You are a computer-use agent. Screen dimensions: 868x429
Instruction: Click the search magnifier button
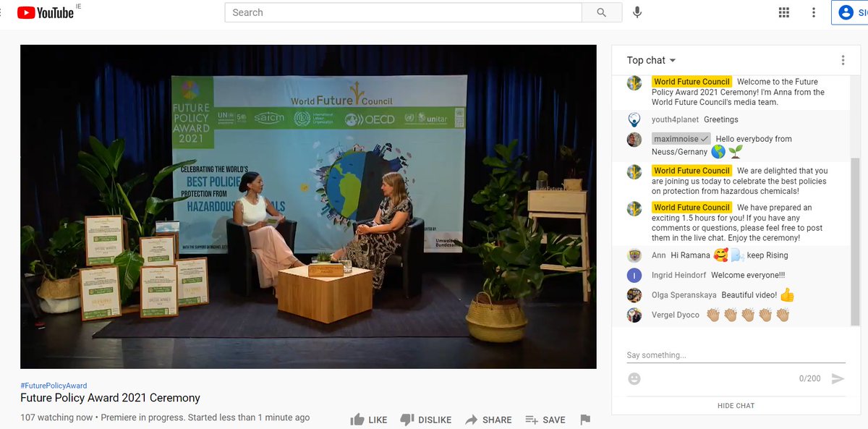(x=602, y=12)
